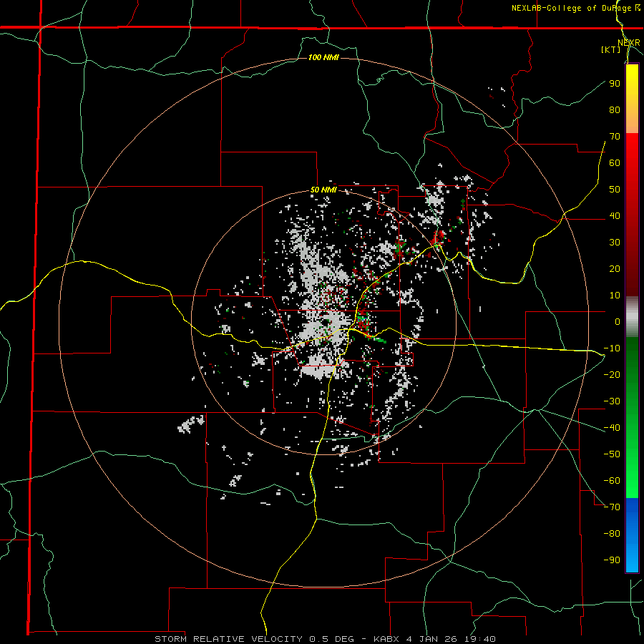Click the -70 value on velocity legend
Viewport: 644px width, 644px height.
(x=612, y=507)
